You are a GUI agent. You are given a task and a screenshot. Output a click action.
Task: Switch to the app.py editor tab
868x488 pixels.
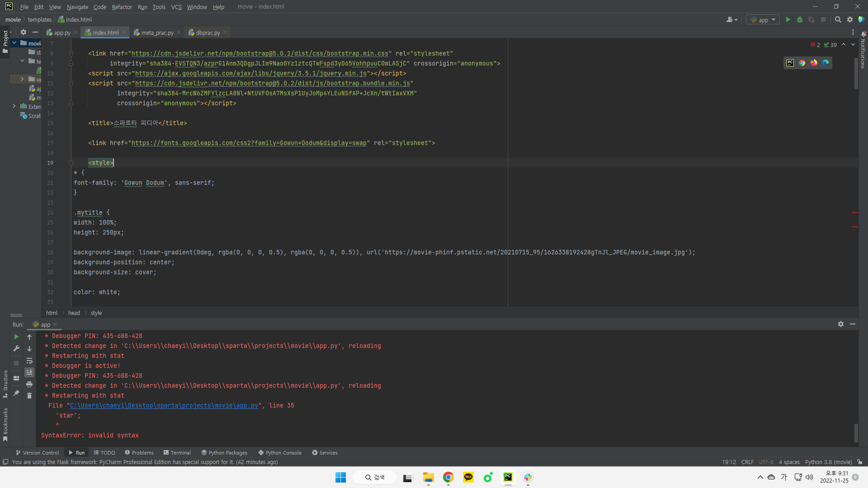(62, 33)
